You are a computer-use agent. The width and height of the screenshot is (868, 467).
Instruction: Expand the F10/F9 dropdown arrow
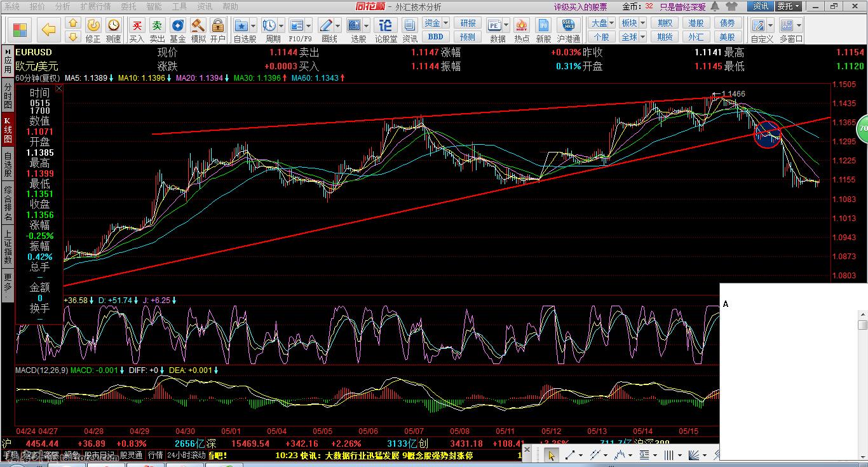click(x=309, y=26)
